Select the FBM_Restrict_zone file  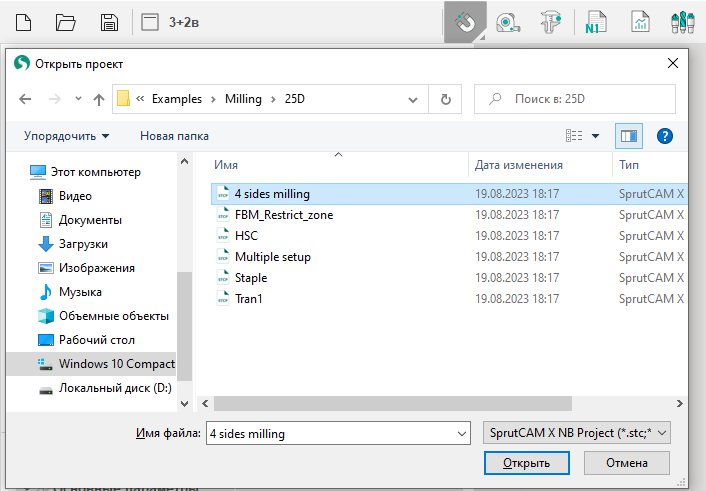[x=284, y=214]
